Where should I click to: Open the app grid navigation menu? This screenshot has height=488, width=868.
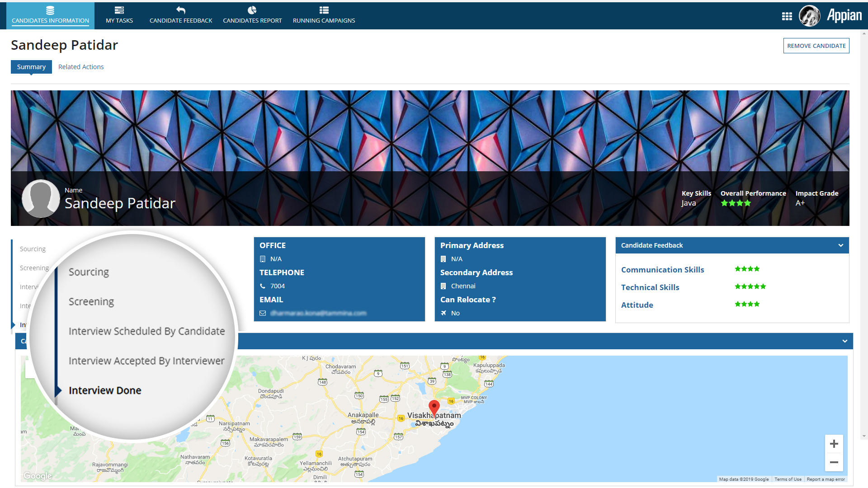click(787, 16)
